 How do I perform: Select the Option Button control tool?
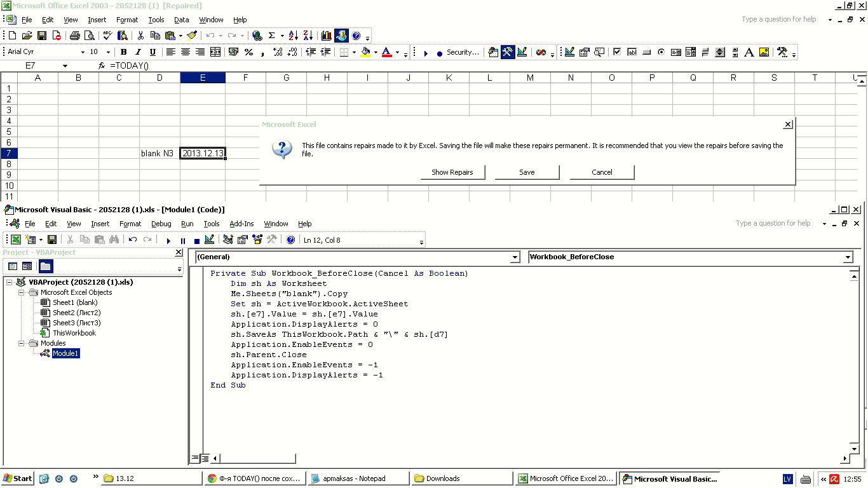click(661, 52)
